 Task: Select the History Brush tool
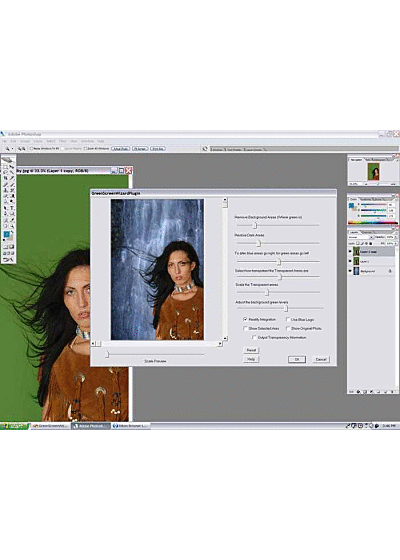(12, 190)
